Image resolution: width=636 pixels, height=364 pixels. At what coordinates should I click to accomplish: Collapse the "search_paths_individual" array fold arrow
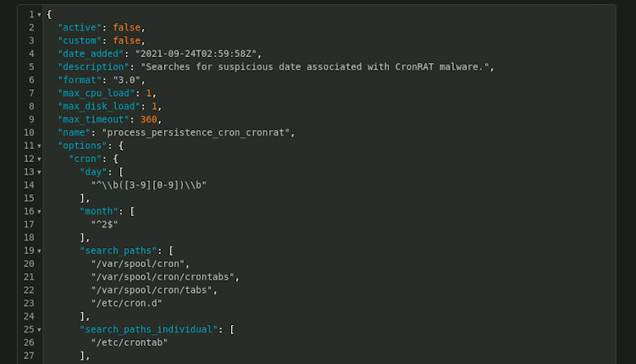pos(40,329)
